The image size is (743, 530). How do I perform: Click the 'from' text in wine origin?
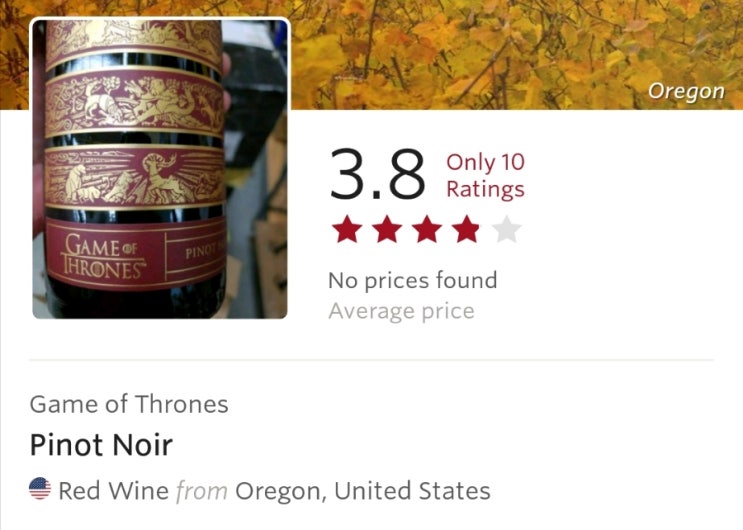(x=202, y=491)
